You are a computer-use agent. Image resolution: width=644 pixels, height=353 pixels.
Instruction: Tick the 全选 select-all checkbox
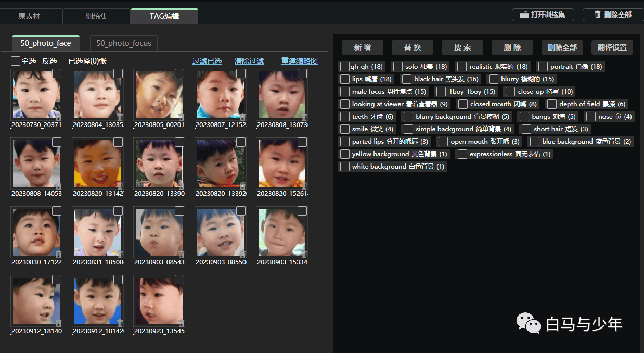[x=16, y=61]
